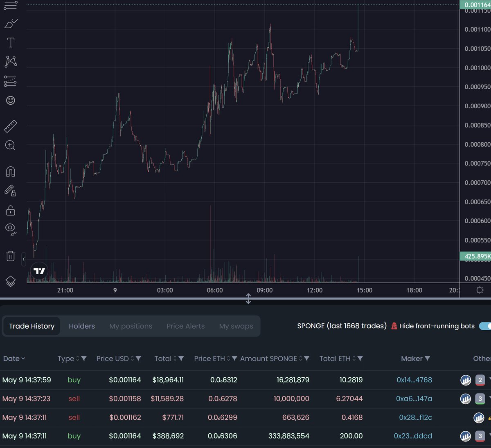Toggle the magnet mode icon
Viewport: 491px width, 448px height.
(11, 171)
